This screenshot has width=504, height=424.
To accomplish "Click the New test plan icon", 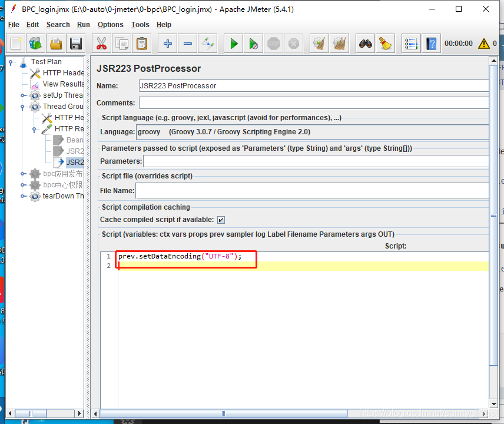I will point(16,44).
